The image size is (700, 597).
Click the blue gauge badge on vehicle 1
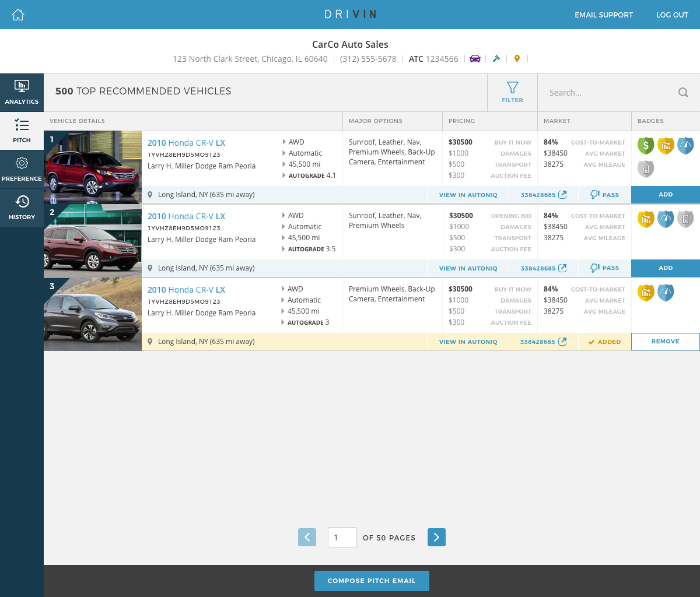(x=685, y=146)
